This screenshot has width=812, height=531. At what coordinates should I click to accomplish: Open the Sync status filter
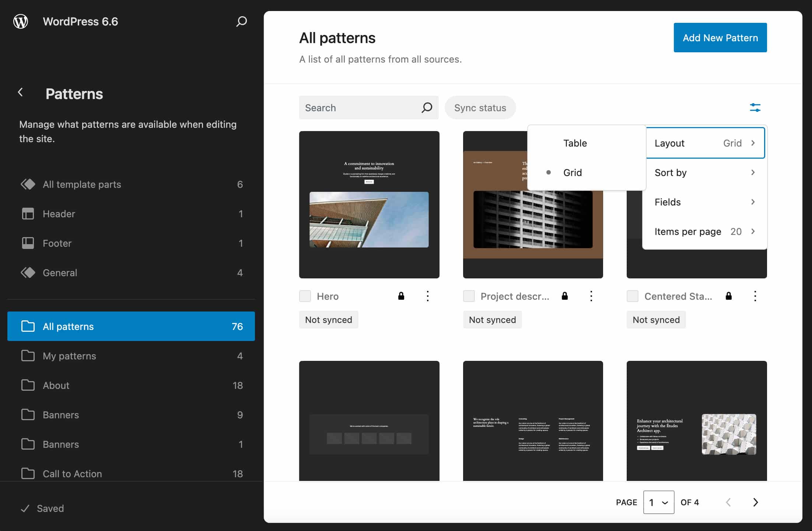480,108
